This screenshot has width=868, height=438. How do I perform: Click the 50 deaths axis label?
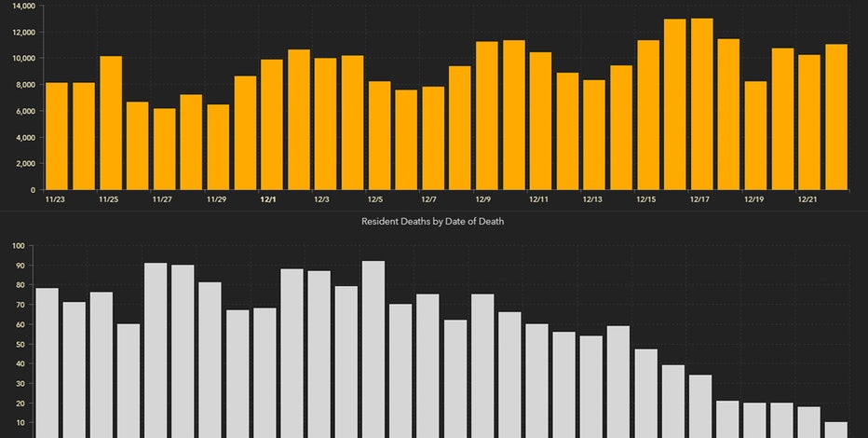(x=20, y=345)
